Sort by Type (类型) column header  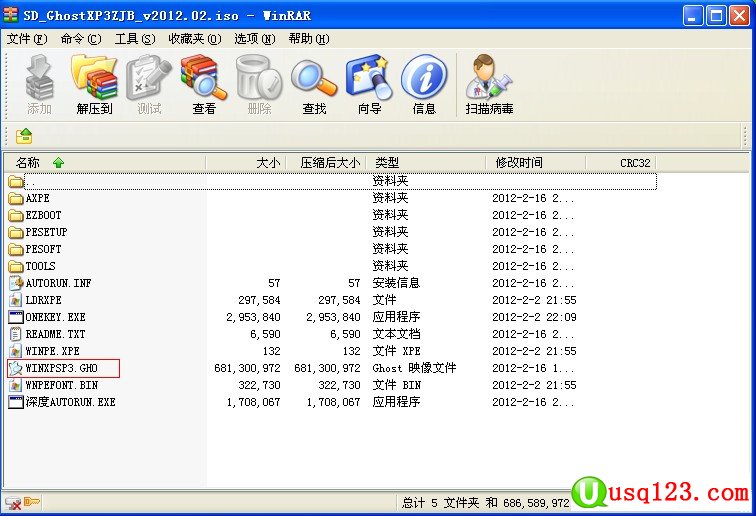(x=426, y=163)
